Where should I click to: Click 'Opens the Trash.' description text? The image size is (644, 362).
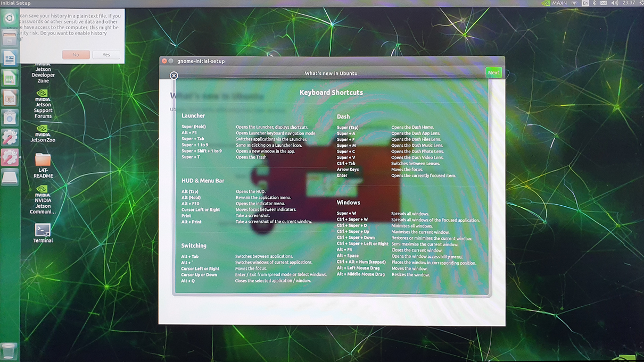pos(253,157)
